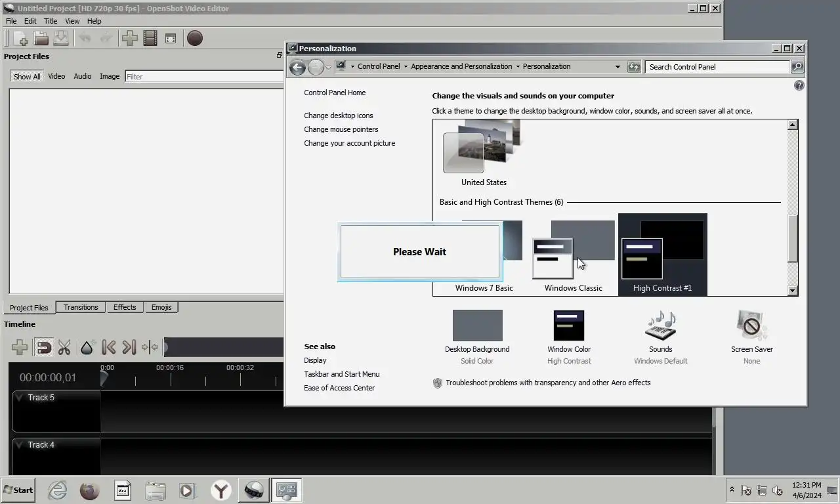Expand the Control Panel breadcrumb arrow

click(406, 66)
